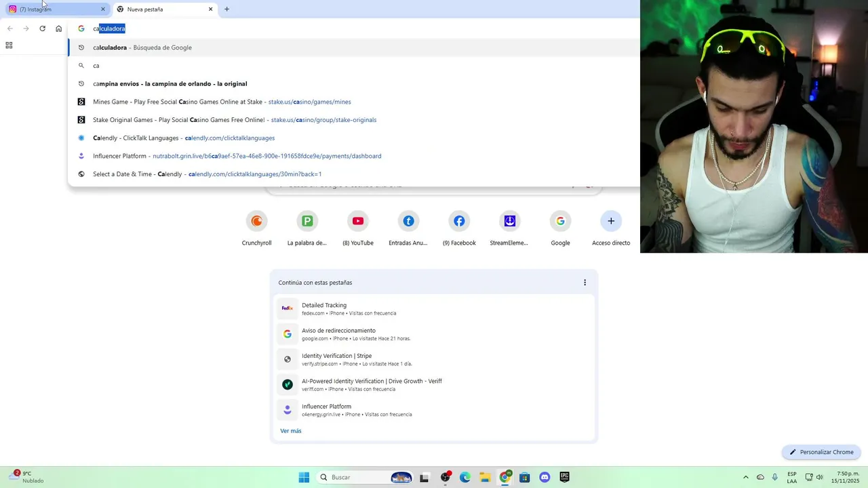The image size is (868, 488).
Task: Open the Crunchyroll shortcut
Action: coord(256,228)
